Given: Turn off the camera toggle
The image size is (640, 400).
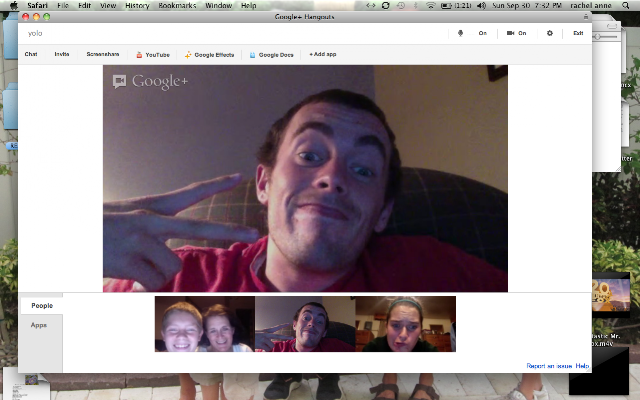Looking at the screenshot, I should point(517,33).
